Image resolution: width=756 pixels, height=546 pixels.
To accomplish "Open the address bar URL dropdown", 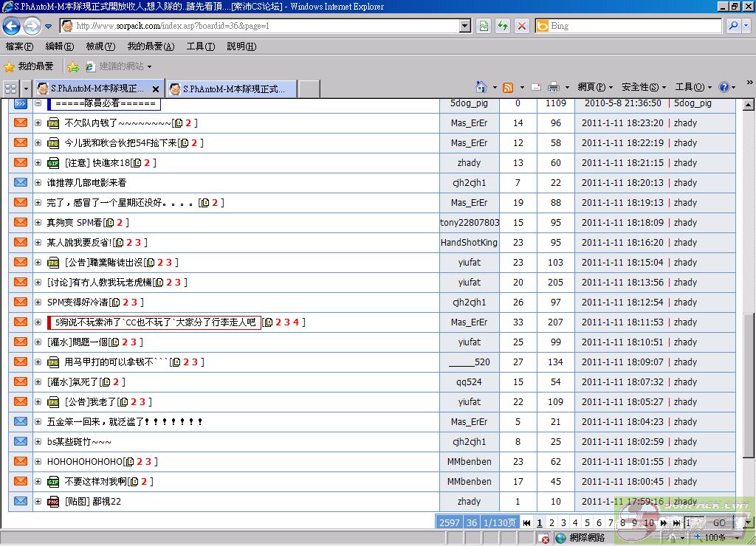I will 464,26.
